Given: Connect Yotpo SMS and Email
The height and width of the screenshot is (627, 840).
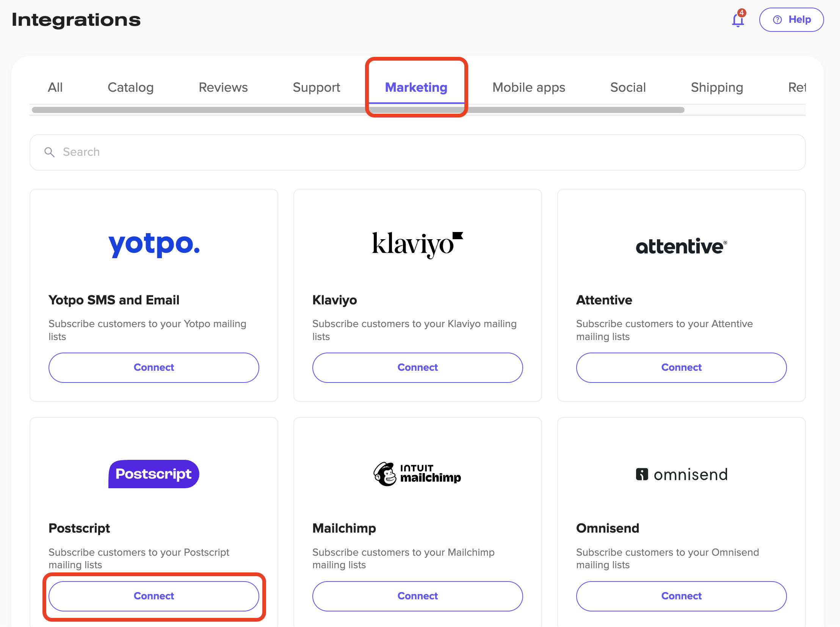Looking at the screenshot, I should coord(154,367).
